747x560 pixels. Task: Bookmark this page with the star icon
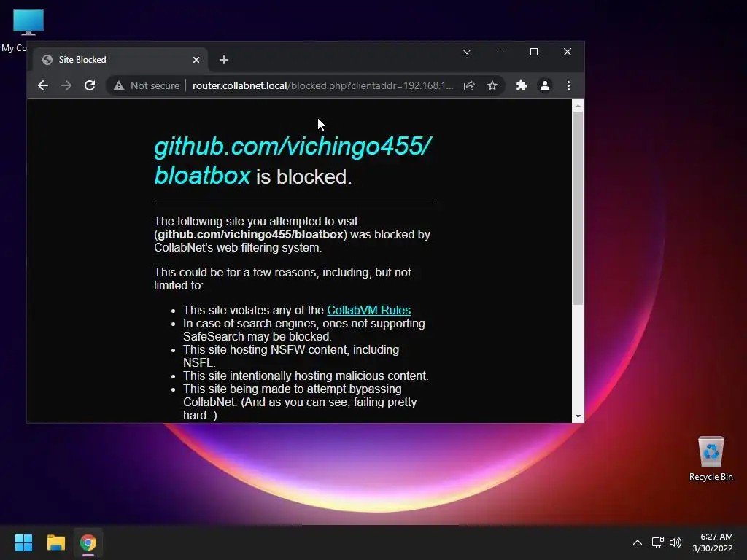coord(492,86)
